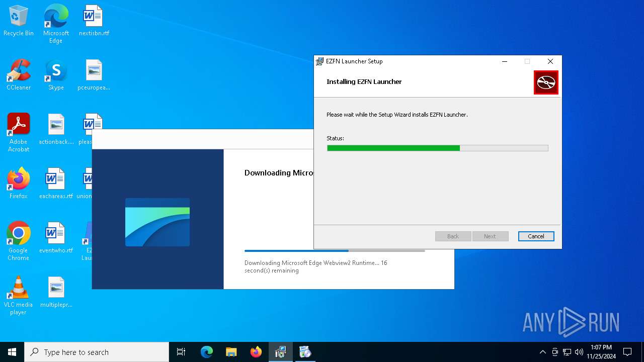The width and height of the screenshot is (644, 362).
Task: Launch Firefox from the desktop shortcut
Action: [x=19, y=184]
